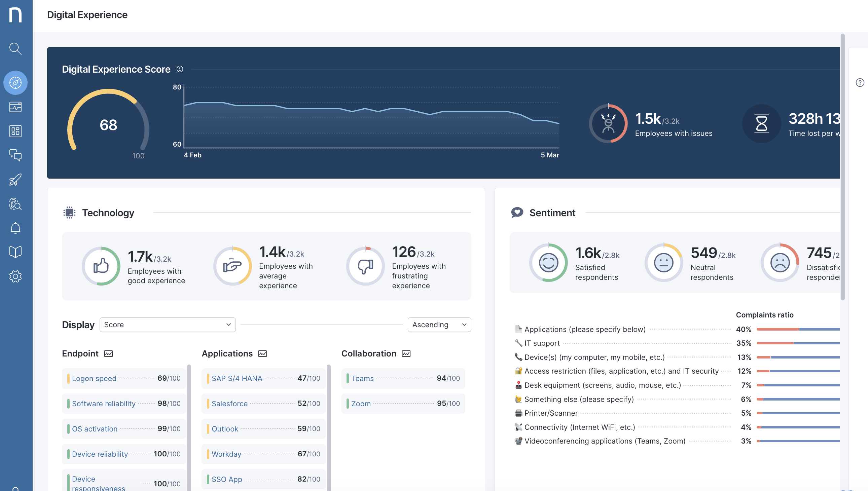Click the Logon speed link

pyautogui.click(x=94, y=378)
